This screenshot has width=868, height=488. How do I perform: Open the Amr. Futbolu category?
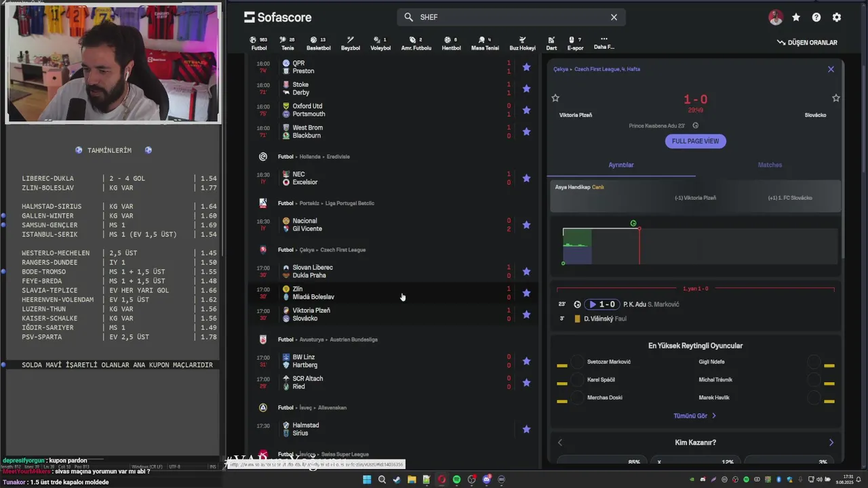[x=416, y=43]
